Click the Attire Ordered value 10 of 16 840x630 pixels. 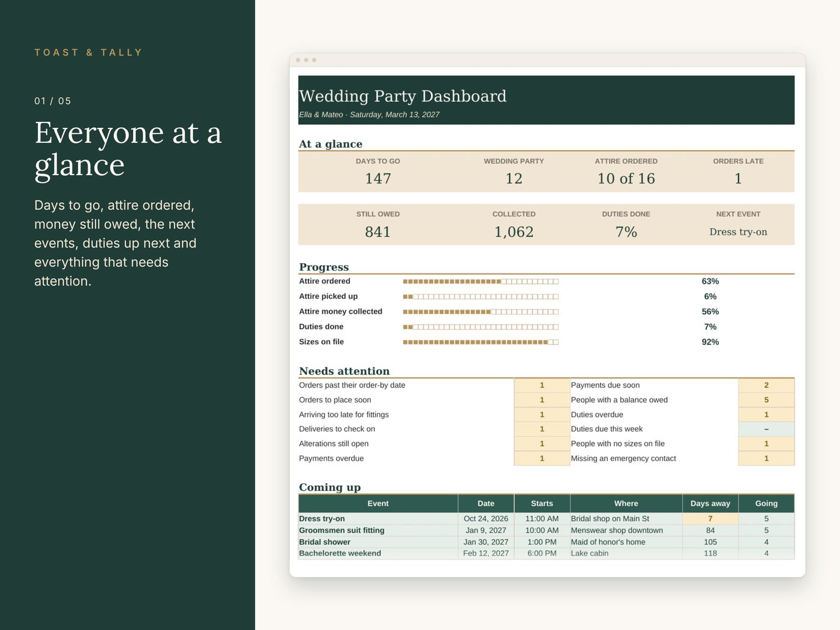626,179
